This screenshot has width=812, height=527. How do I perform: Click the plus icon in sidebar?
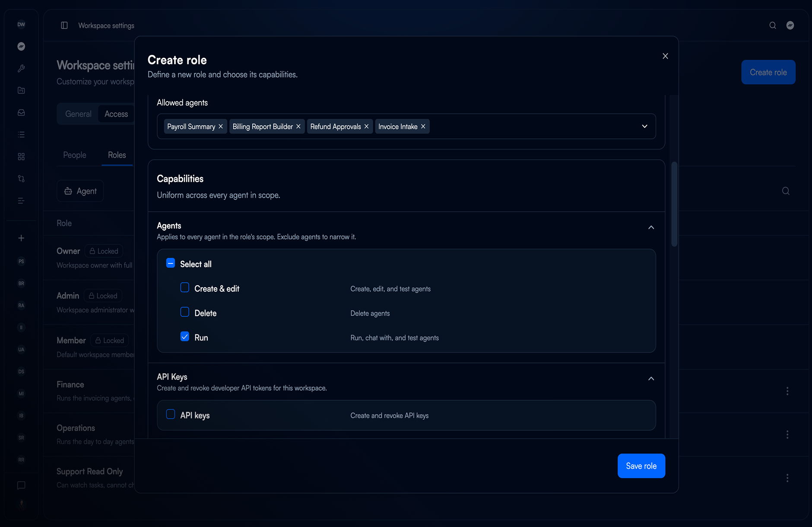click(21, 238)
